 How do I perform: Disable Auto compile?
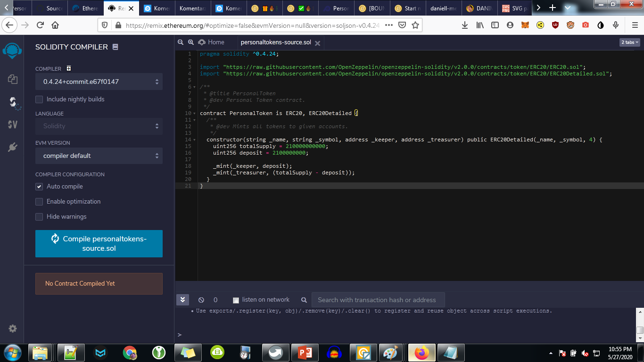click(39, 186)
